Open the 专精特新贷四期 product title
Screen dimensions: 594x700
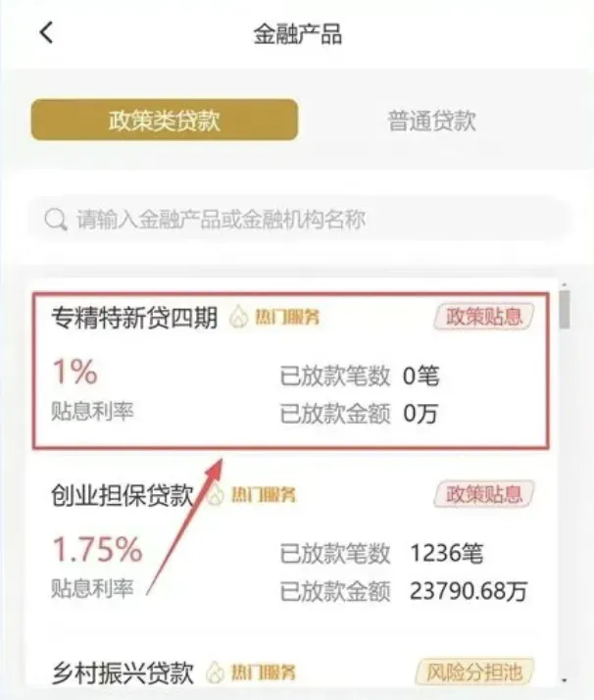(134, 318)
